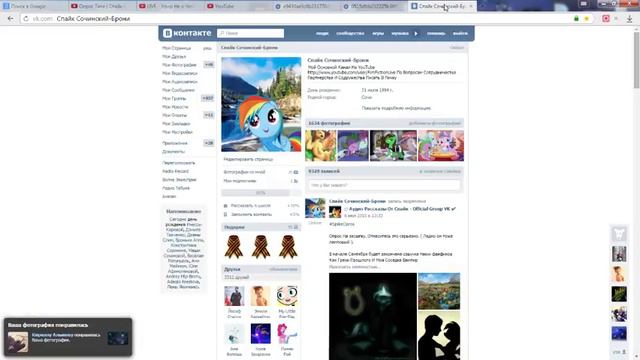Click the bookmark star in address bar
The image size is (640, 360).
[x=587, y=19]
